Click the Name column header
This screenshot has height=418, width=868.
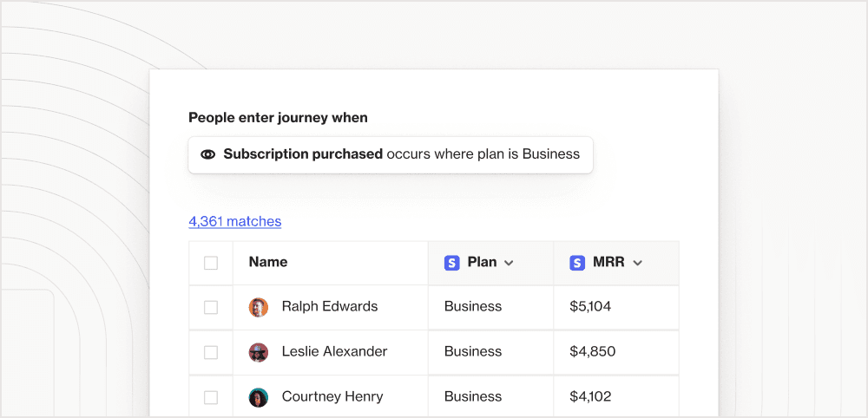coord(268,262)
